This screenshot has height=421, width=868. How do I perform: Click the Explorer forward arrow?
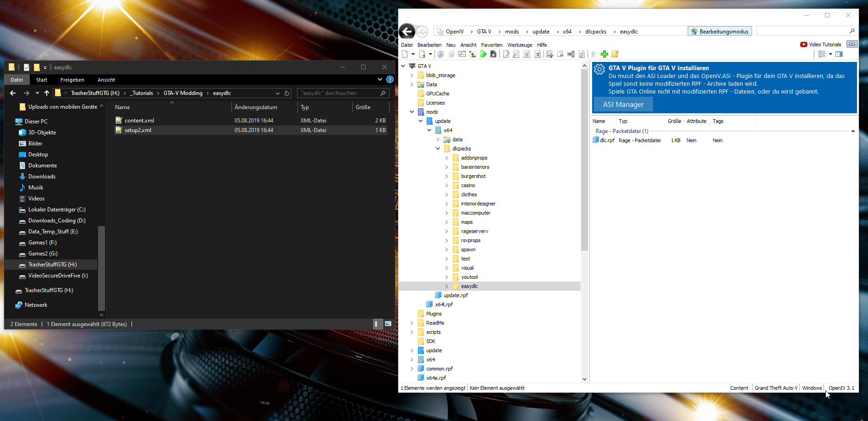(26, 93)
